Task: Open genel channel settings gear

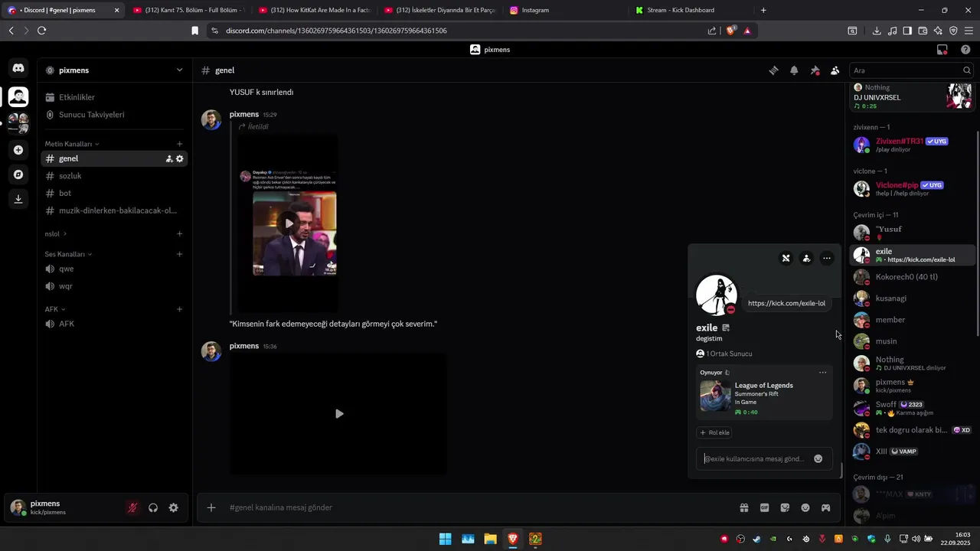Action: tap(180, 159)
